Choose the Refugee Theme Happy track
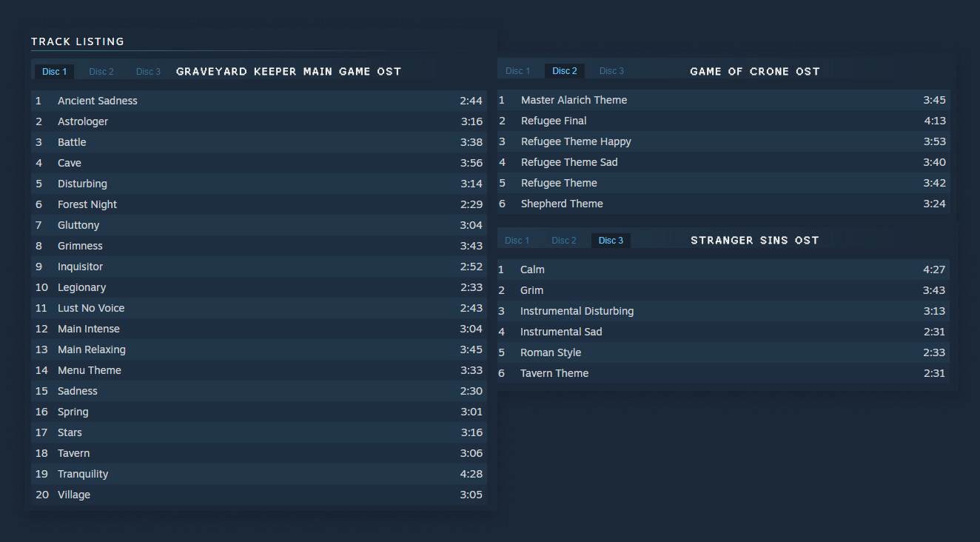This screenshot has height=542, width=980. tap(576, 141)
